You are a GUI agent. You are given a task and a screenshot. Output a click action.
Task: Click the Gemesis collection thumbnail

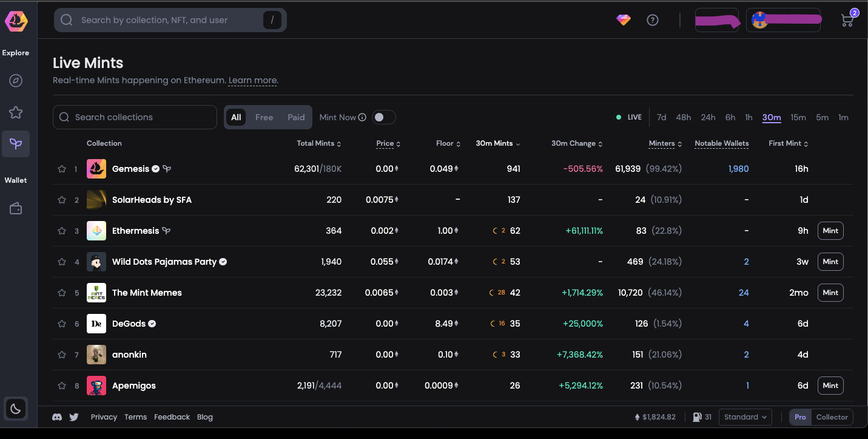click(x=96, y=169)
